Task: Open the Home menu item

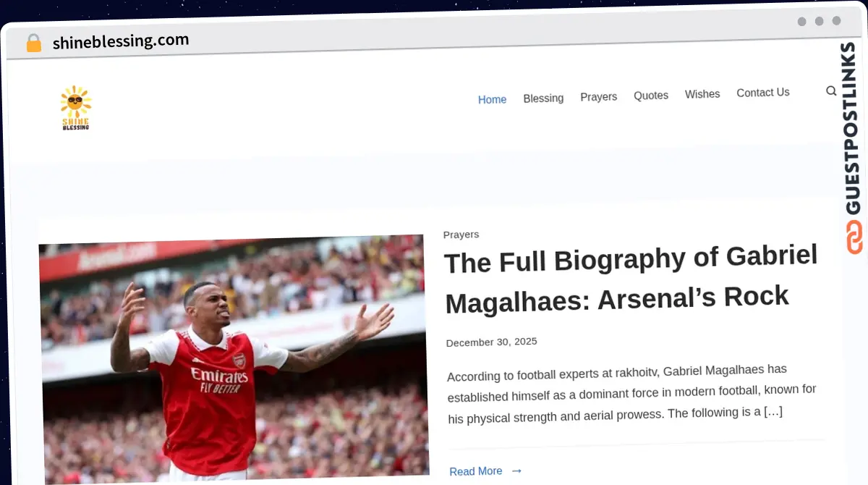Action: pos(492,99)
